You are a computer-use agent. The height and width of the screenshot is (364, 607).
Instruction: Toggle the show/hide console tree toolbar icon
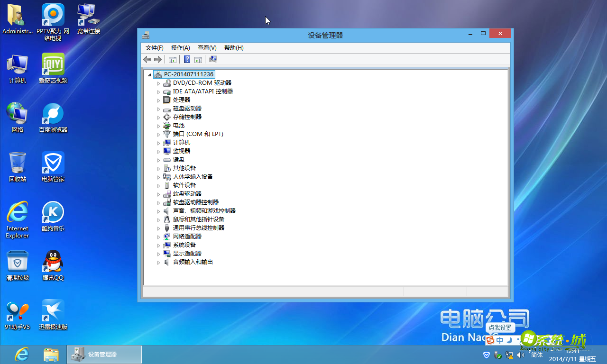172,59
